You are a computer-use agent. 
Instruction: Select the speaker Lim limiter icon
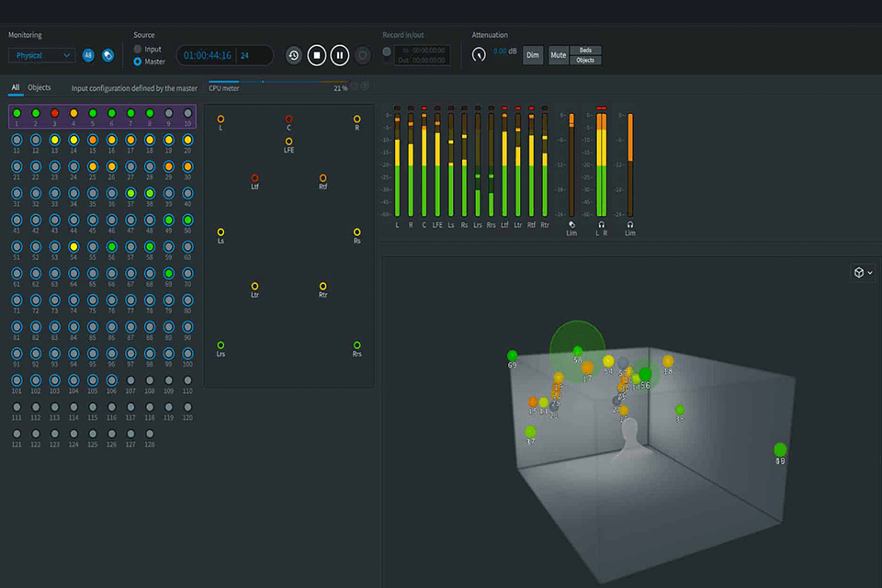[x=571, y=224]
